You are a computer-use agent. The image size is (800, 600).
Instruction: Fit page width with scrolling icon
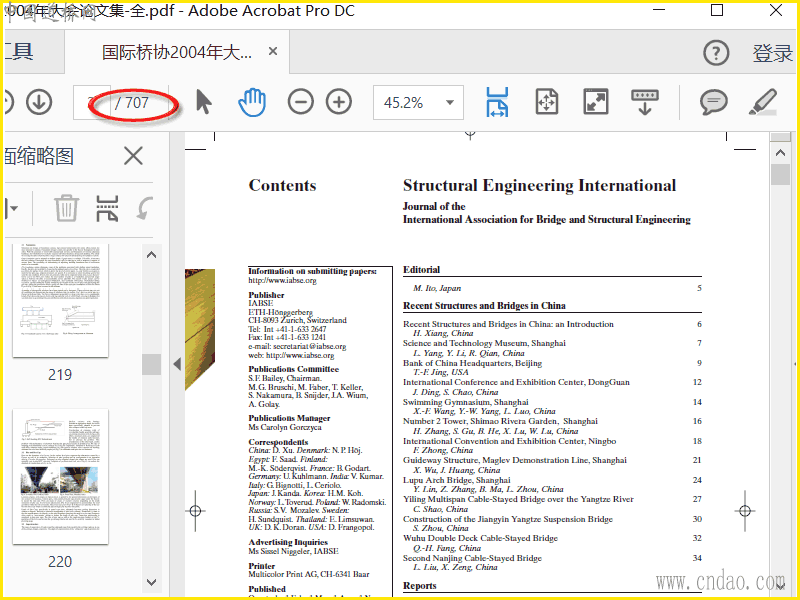(497, 102)
